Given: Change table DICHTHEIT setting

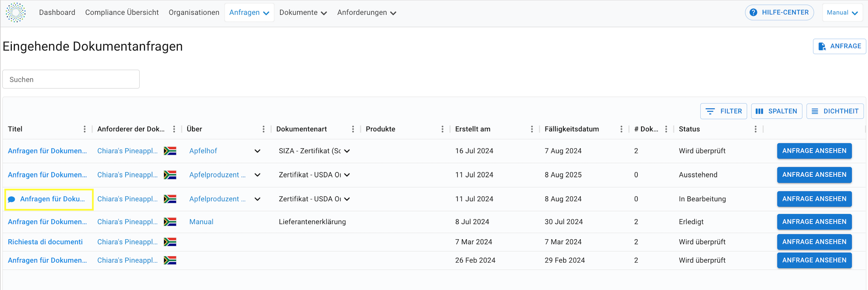Looking at the screenshot, I should [835, 111].
